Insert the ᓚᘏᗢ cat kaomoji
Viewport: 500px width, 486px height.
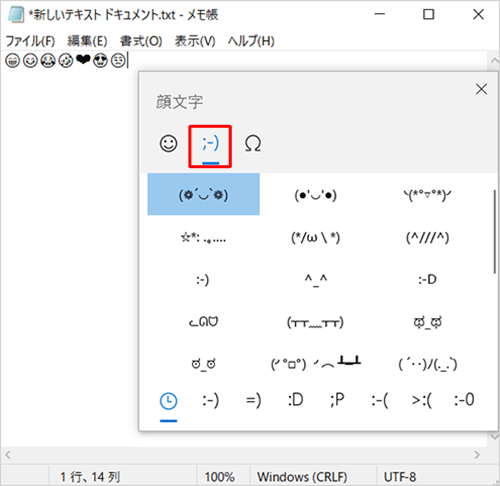pos(204,322)
